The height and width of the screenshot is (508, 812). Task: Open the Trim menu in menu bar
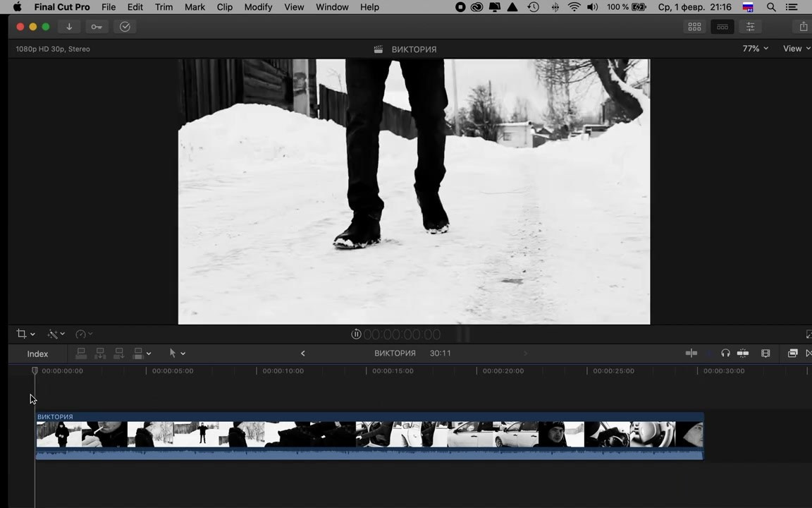click(164, 7)
